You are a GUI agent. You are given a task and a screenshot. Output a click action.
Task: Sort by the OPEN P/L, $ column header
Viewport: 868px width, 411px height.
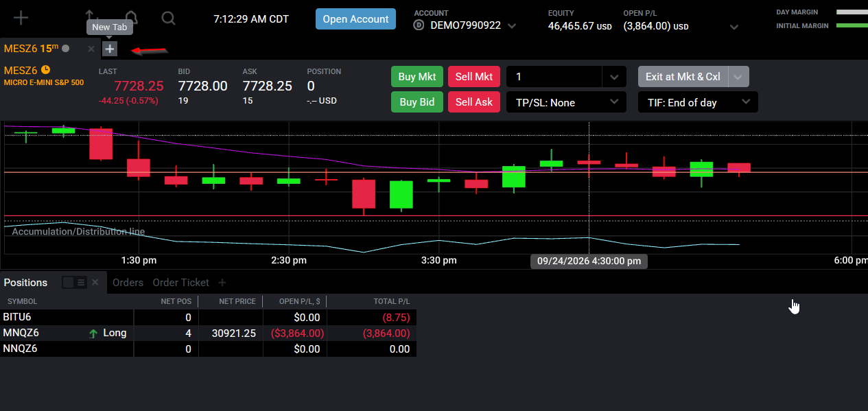pos(300,301)
